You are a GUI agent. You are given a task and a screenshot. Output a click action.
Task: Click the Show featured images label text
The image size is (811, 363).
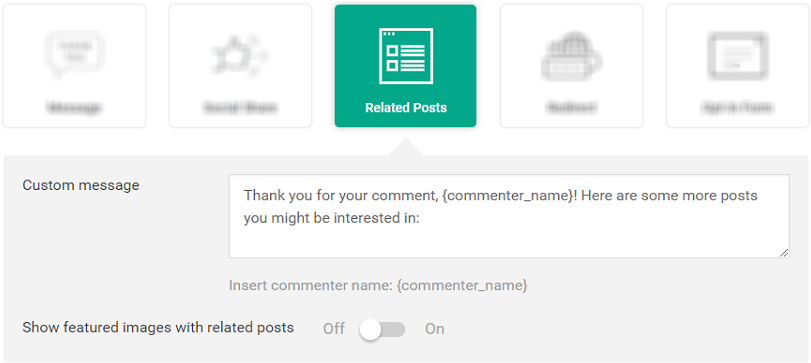158,327
